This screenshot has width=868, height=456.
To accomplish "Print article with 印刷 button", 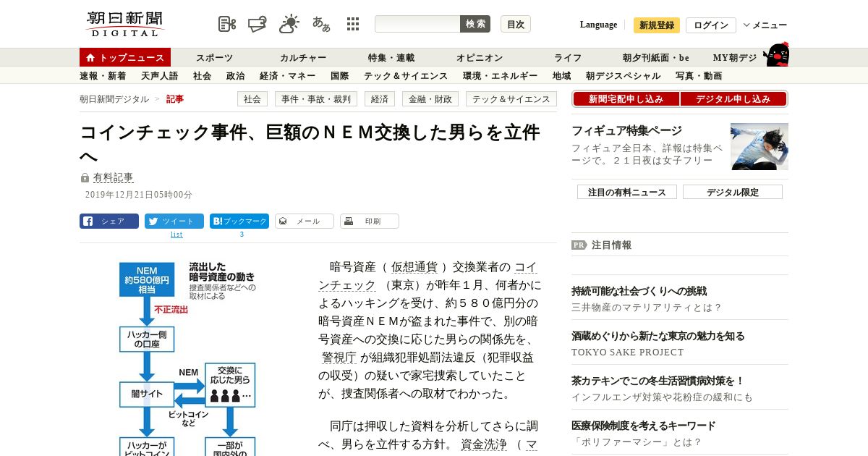I will (x=370, y=221).
